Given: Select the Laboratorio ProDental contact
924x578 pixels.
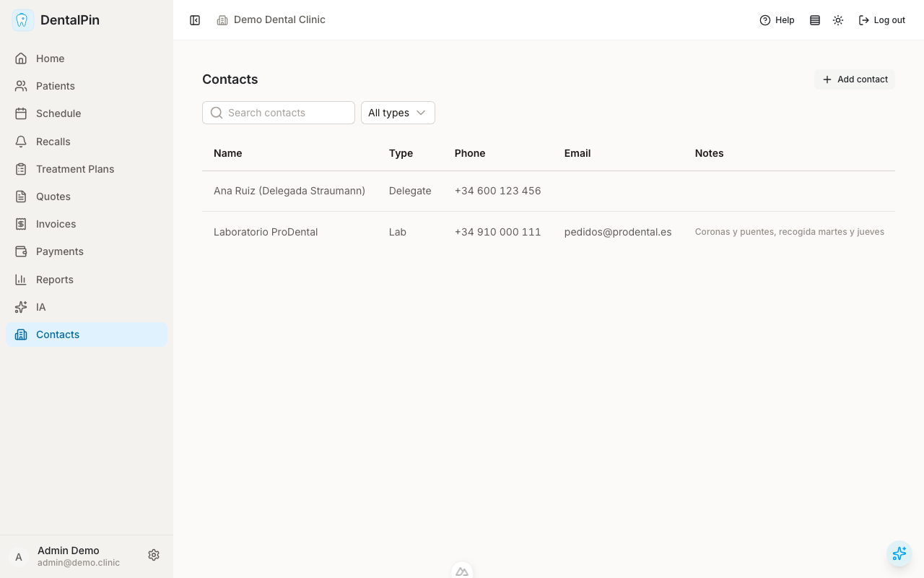Looking at the screenshot, I should click(266, 232).
